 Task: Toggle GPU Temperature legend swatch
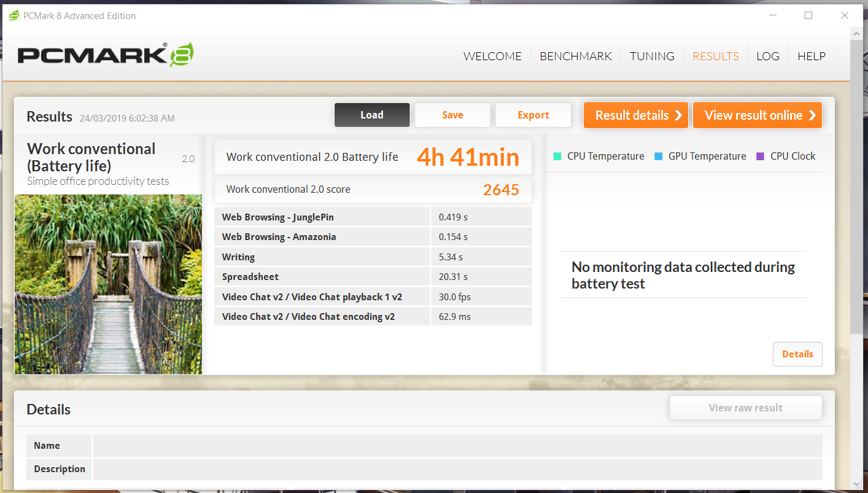pyautogui.click(x=659, y=156)
